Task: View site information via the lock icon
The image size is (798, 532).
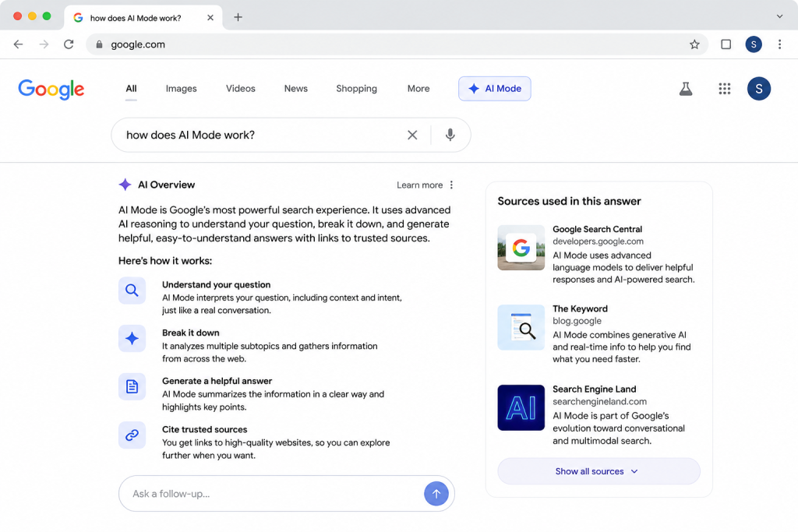Action: [x=99, y=44]
